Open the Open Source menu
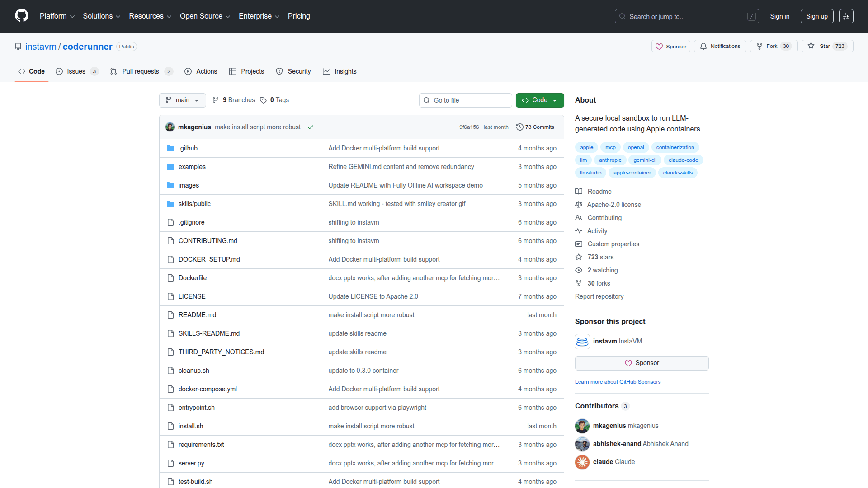868x488 pixels. coord(205,16)
